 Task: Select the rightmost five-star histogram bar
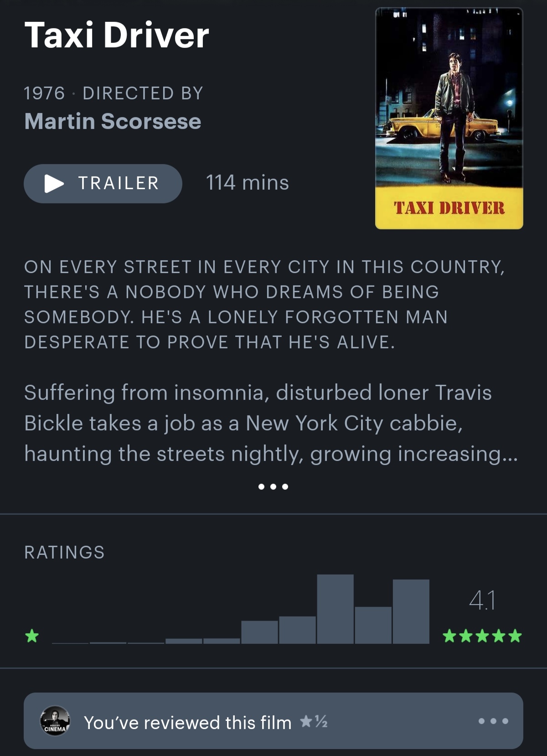411,611
